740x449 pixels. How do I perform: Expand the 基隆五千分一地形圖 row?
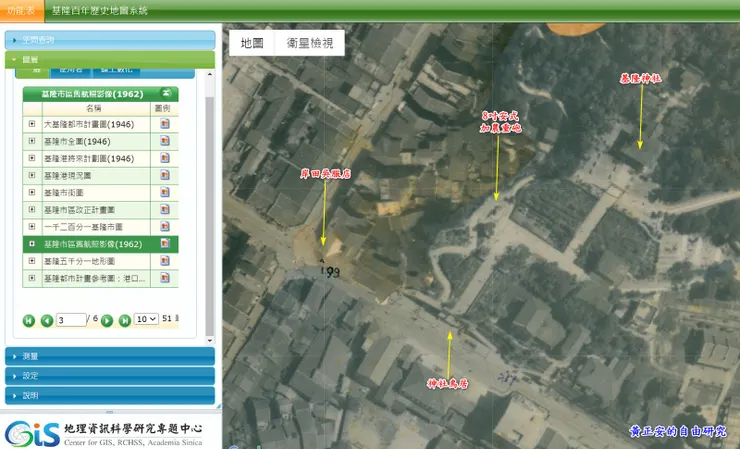(32, 261)
